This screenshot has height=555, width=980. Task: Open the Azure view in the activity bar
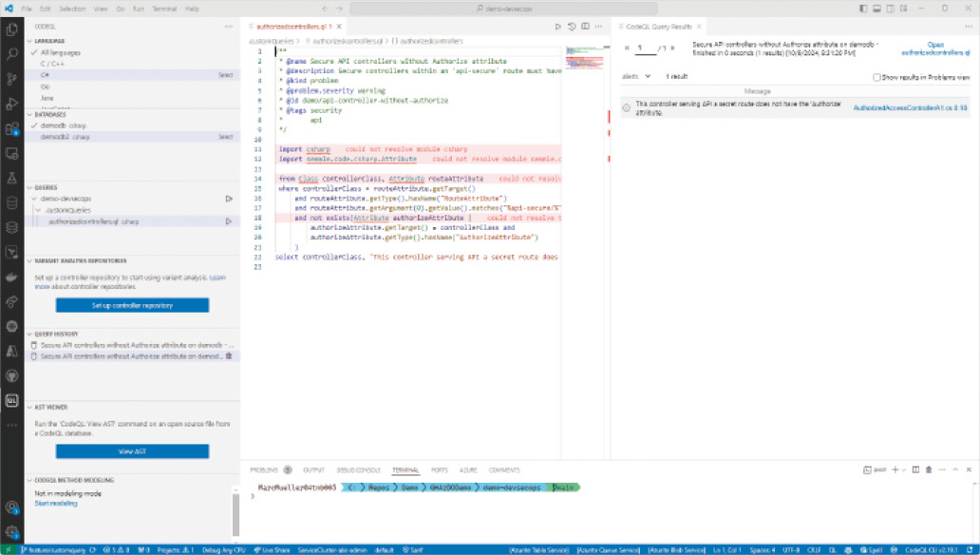tap(11, 351)
